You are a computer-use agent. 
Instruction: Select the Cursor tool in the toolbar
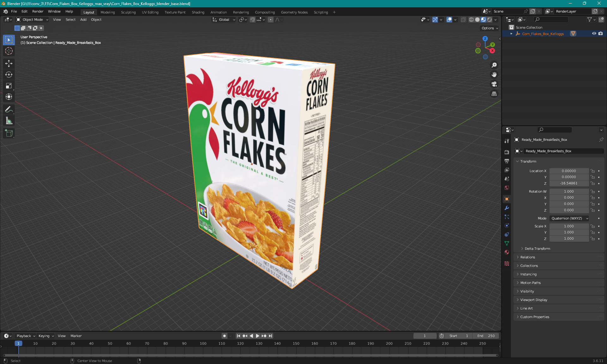click(x=9, y=51)
